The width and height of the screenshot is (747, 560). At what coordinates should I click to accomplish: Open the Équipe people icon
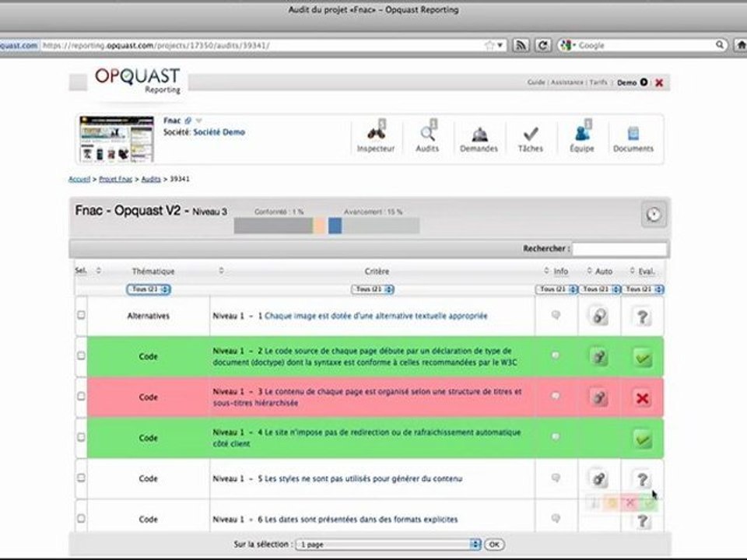coord(582,133)
